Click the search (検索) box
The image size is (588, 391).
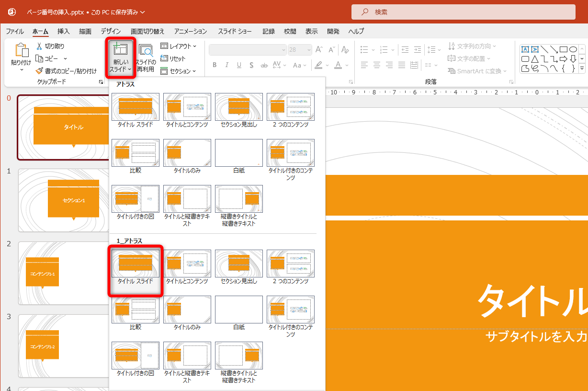click(x=464, y=12)
